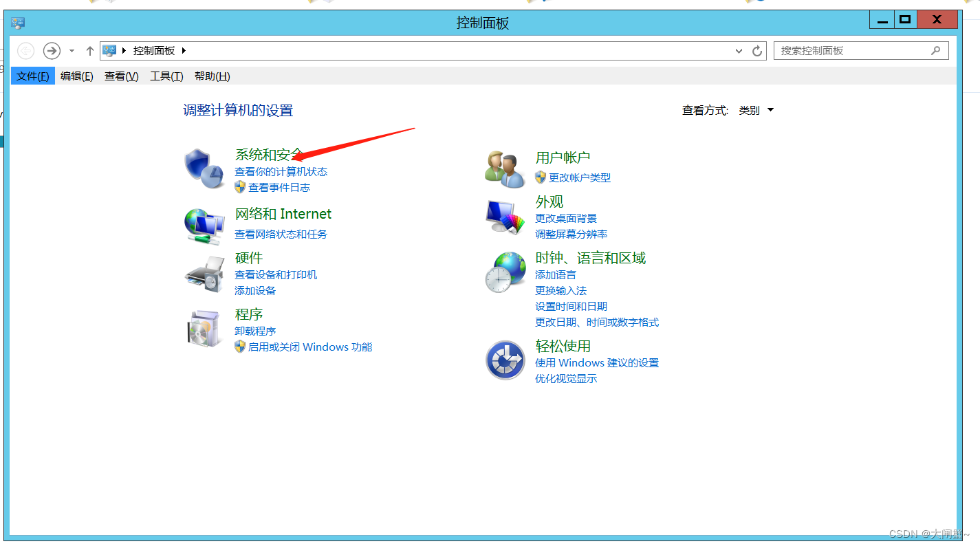
Task: Open the 工具(T) menu
Action: [167, 76]
